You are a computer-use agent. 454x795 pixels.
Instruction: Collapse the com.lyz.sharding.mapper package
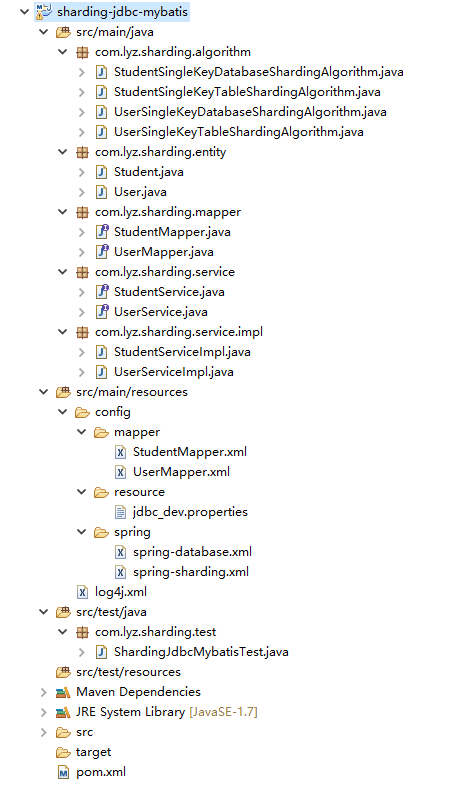click(x=63, y=212)
